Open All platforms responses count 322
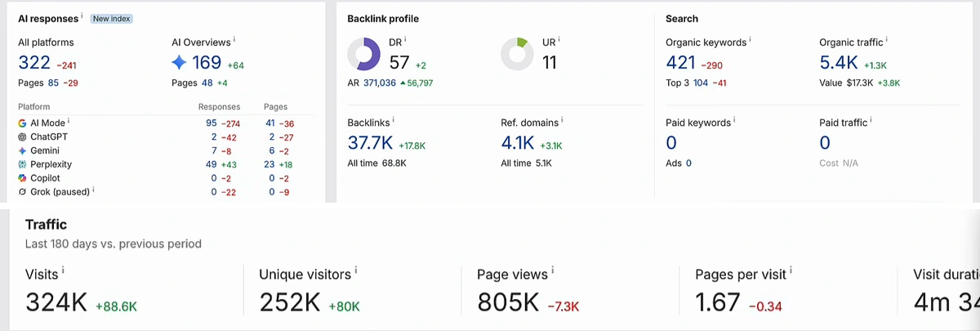Image resolution: width=980 pixels, height=331 pixels. 34,63
